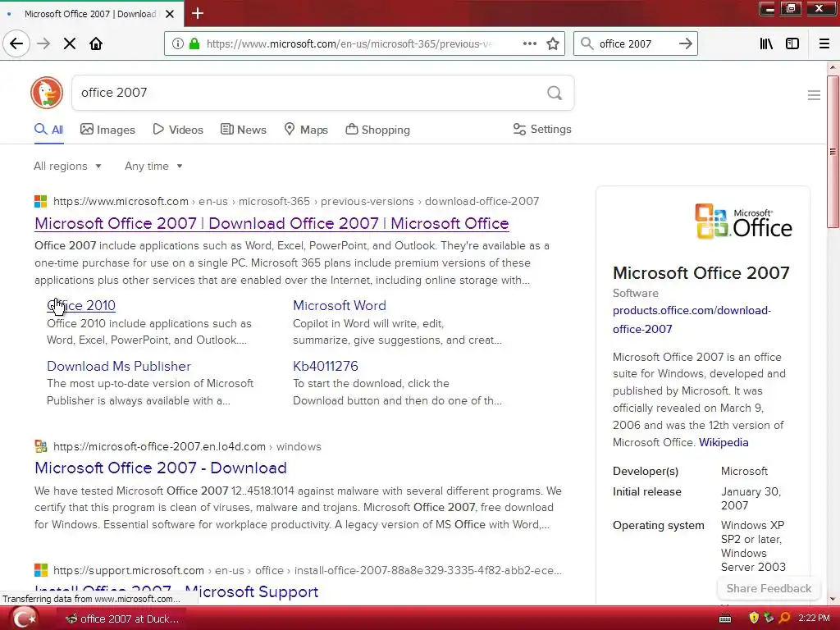Select the Microsoft Office 2007 browser tab
This screenshot has height=630, width=840.
click(x=90, y=14)
